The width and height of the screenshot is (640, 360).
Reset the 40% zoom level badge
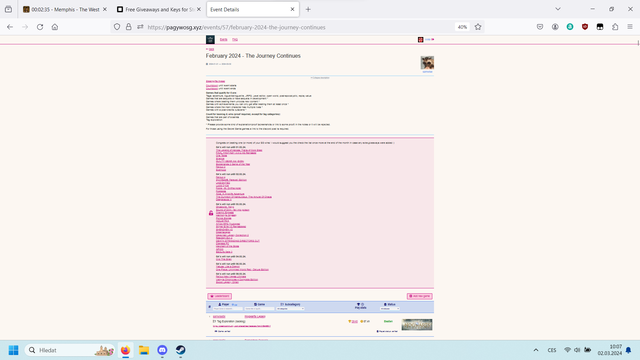click(462, 27)
